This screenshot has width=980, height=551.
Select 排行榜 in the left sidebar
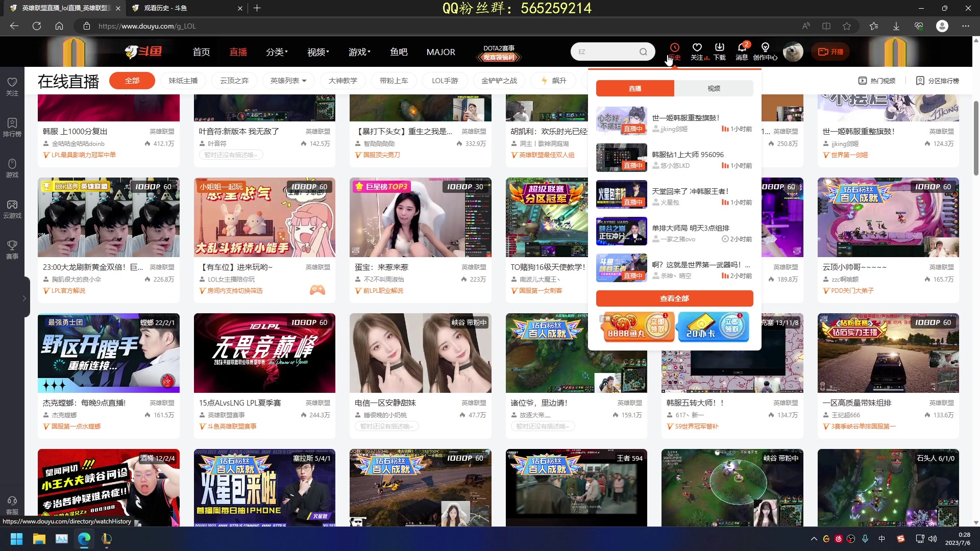12,128
